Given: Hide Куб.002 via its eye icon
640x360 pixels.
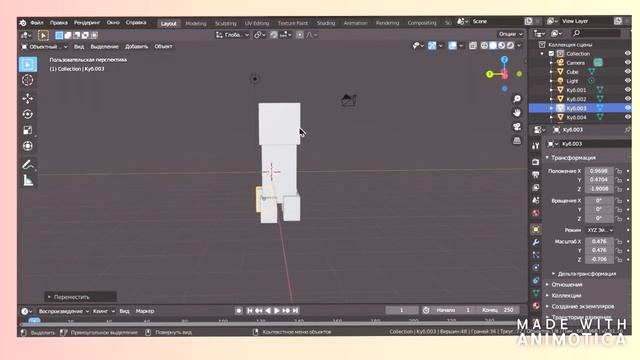Looking at the screenshot, I should [x=627, y=98].
